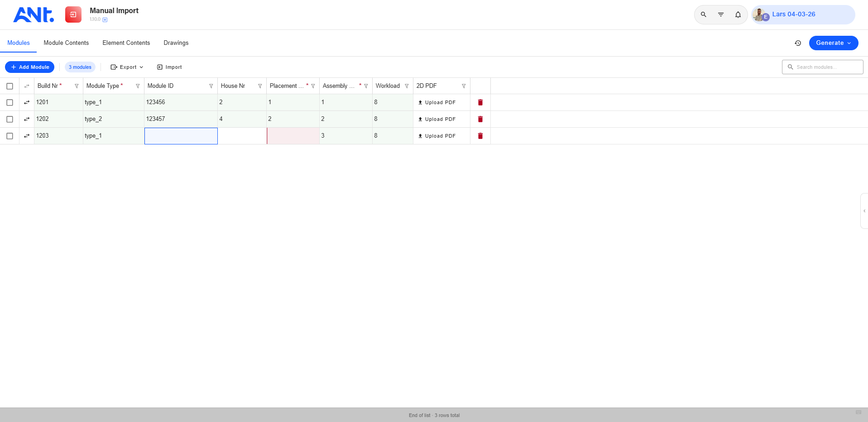
Task: Toggle the select-all checkbox in the header
Action: pos(10,86)
